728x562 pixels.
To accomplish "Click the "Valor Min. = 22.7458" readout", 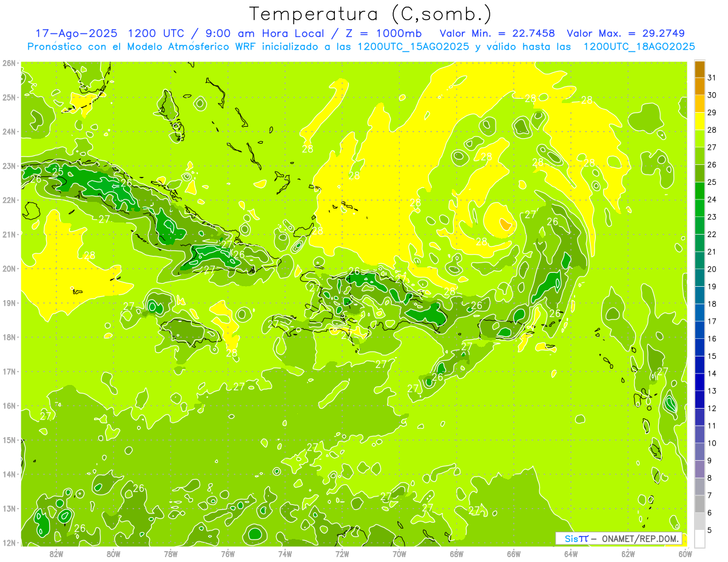I will pos(498,33).
